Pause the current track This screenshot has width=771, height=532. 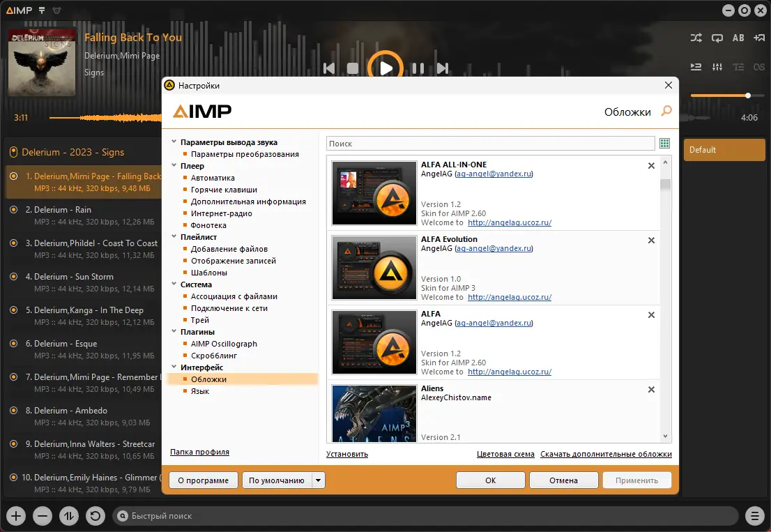click(x=418, y=68)
